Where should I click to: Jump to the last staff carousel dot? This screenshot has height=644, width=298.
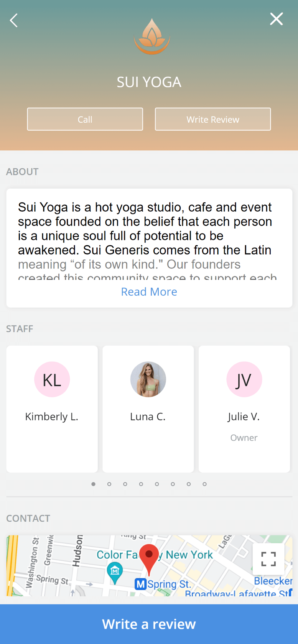pos(204,484)
